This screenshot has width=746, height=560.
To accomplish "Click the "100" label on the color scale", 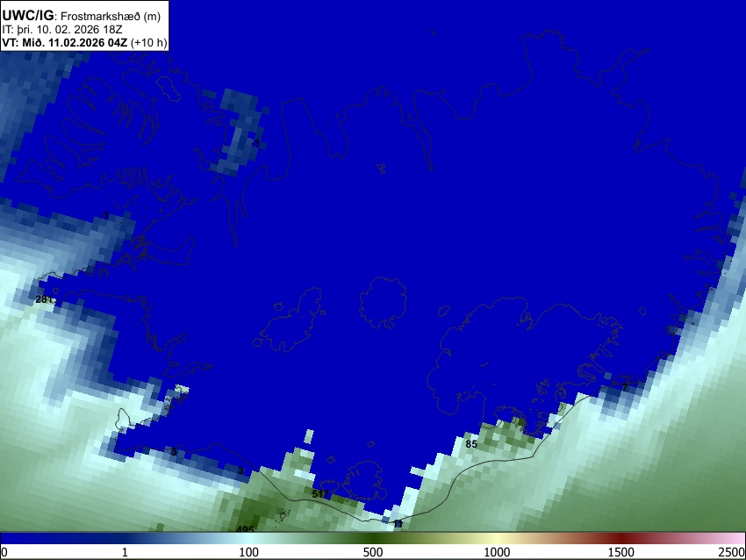I will coord(248,552).
